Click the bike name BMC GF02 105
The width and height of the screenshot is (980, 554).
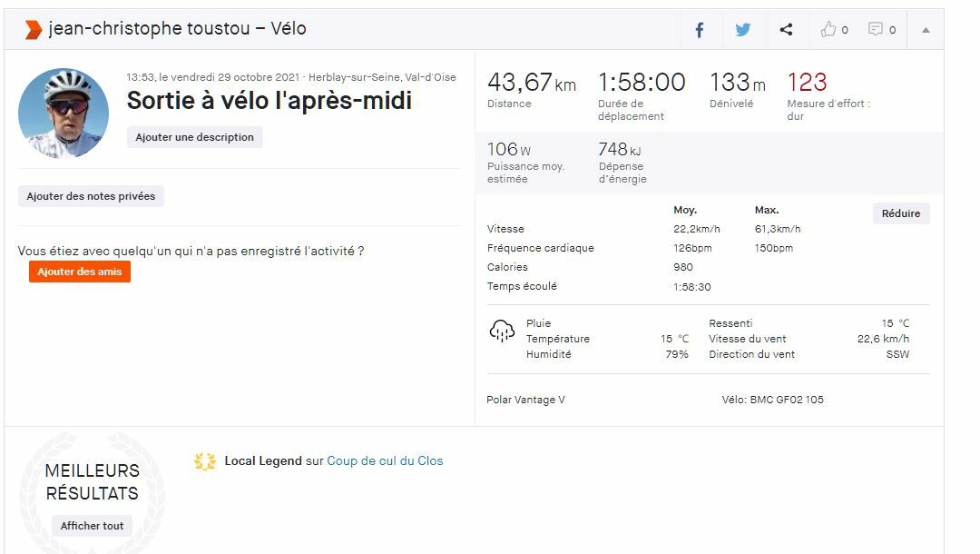pos(786,400)
